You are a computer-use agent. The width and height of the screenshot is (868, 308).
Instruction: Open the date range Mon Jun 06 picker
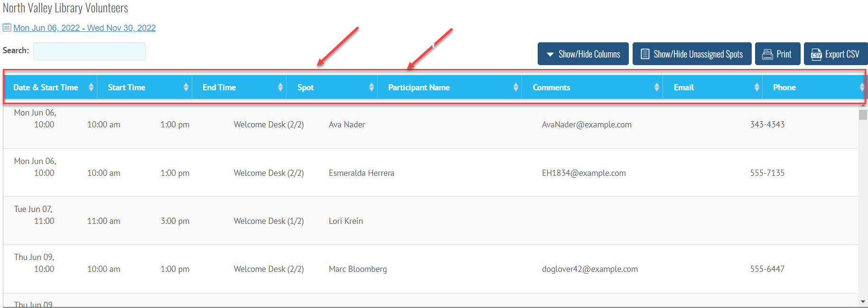[x=84, y=28]
